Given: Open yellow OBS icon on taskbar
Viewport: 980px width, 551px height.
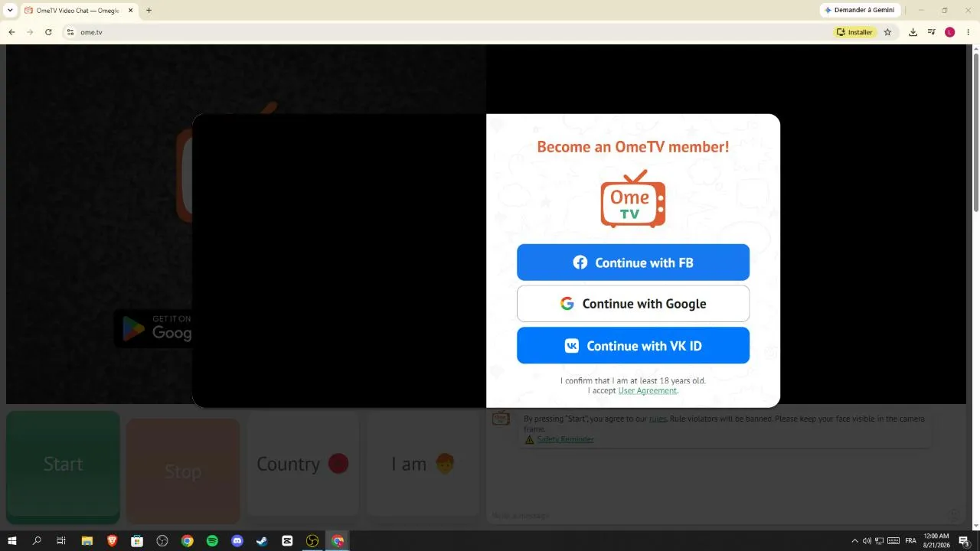Looking at the screenshot, I should (x=312, y=540).
